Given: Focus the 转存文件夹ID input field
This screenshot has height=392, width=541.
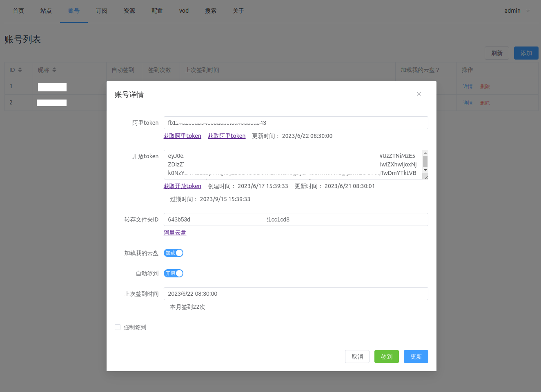Looking at the screenshot, I should [x=296, y=219].
